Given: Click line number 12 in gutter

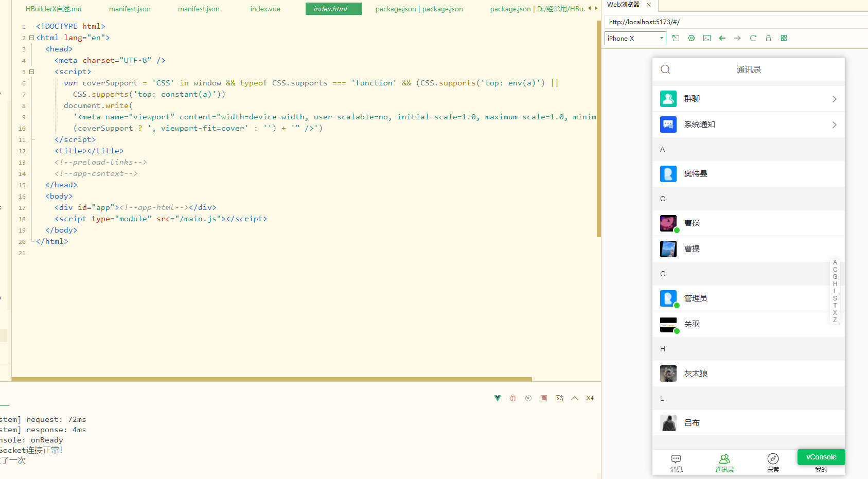Looking at the screenshot, I should click(22, 151).
